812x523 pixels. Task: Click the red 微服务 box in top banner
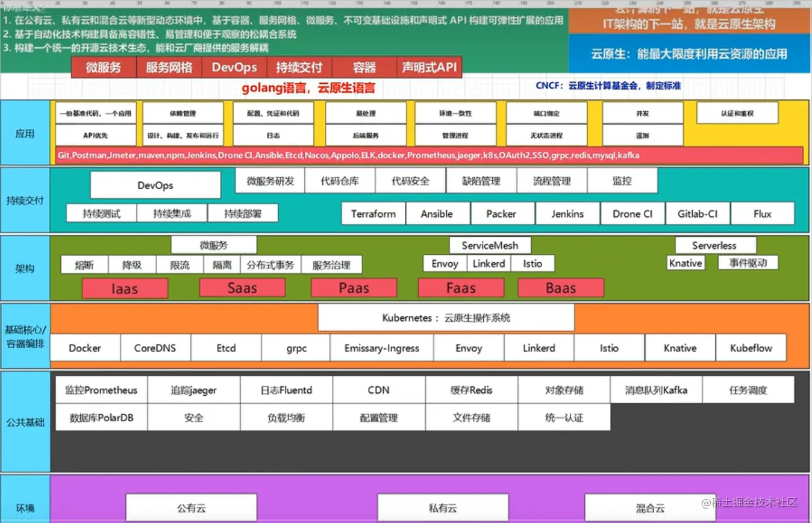104,67
